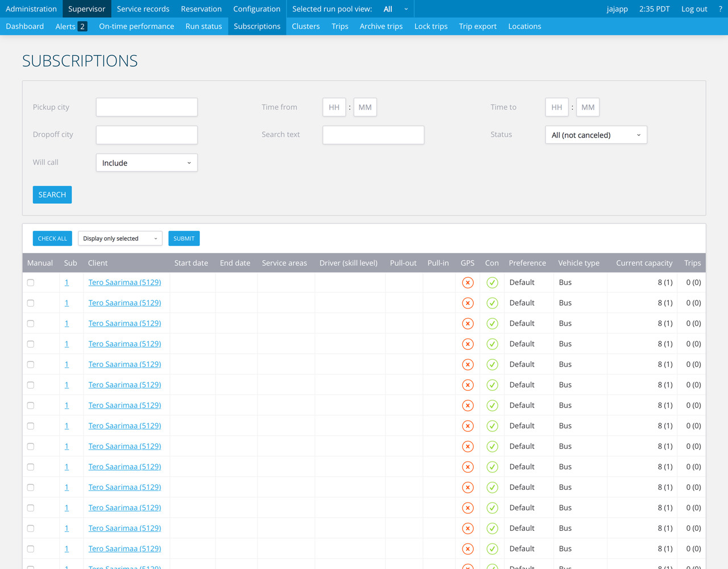Click the red GPS cross icon in the first table row
This screenshot has height=569, width=728.
pyautogui.click(x=468, y=283)
